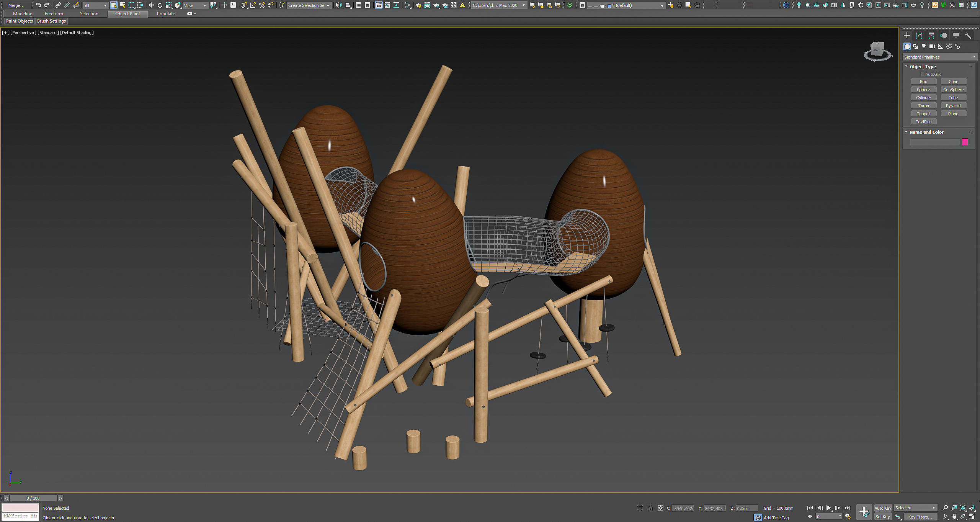
Task: Click the time slider handle at 0 / 100
Action: pyautogui.click(x=33, y=498)
